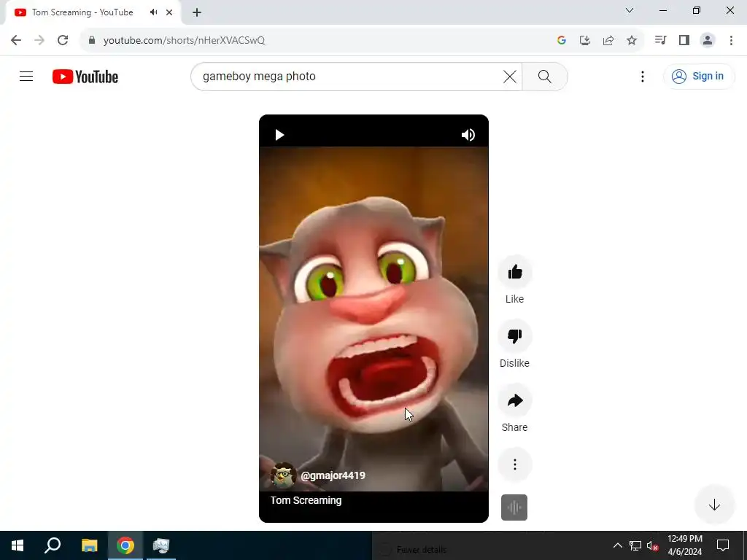The width and height of the screenshot is (747, 560).
Task: Open File Explorer from taskbar
Action: click(89, 545)
